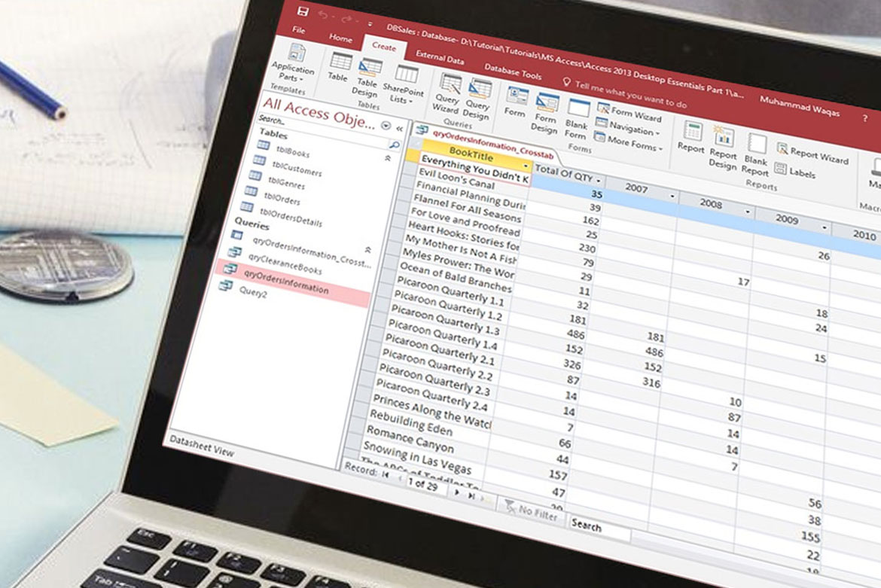
Task: Click the Rebuilding Eden row
Action: click(410, 422)
